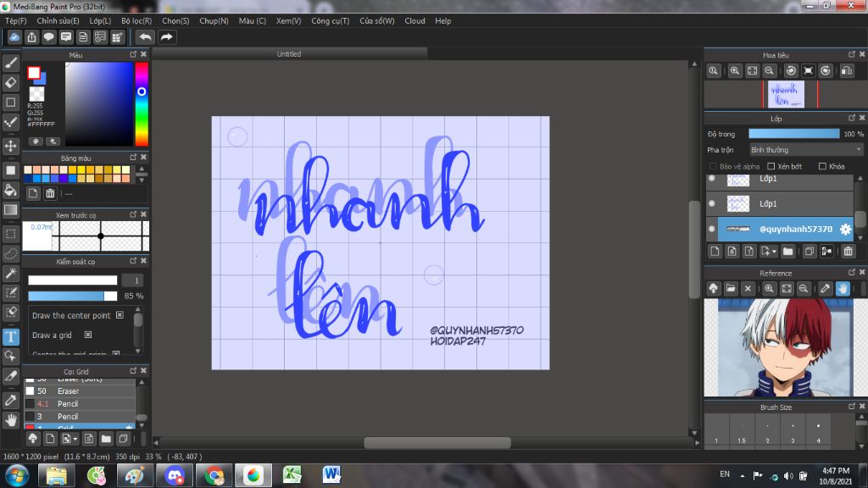This screenshot has width=868, height=488.
Task: Open the Pha trộn blend mode dropdown
Action: point(806,150)
